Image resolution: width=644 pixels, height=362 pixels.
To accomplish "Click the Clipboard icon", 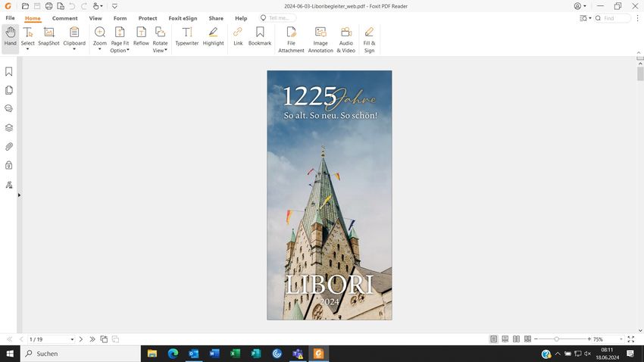I will point(74,33).
